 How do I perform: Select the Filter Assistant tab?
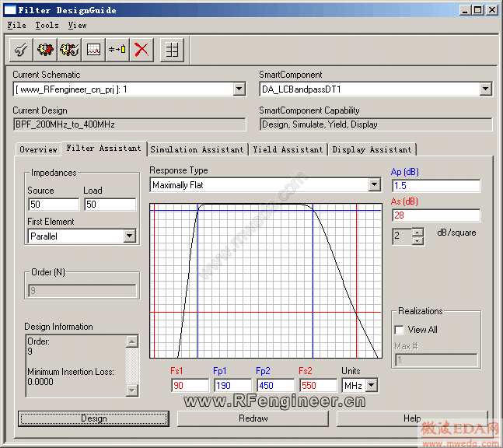tap(104, 149)
